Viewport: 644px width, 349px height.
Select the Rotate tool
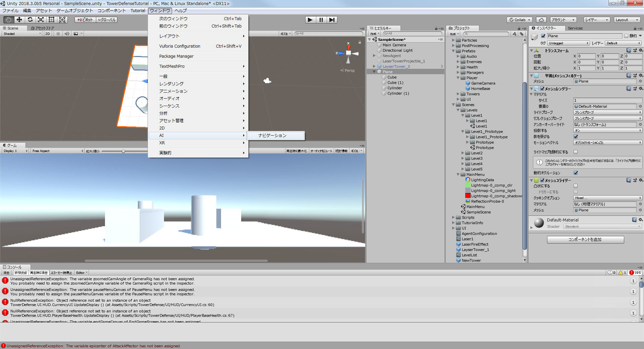30,20
